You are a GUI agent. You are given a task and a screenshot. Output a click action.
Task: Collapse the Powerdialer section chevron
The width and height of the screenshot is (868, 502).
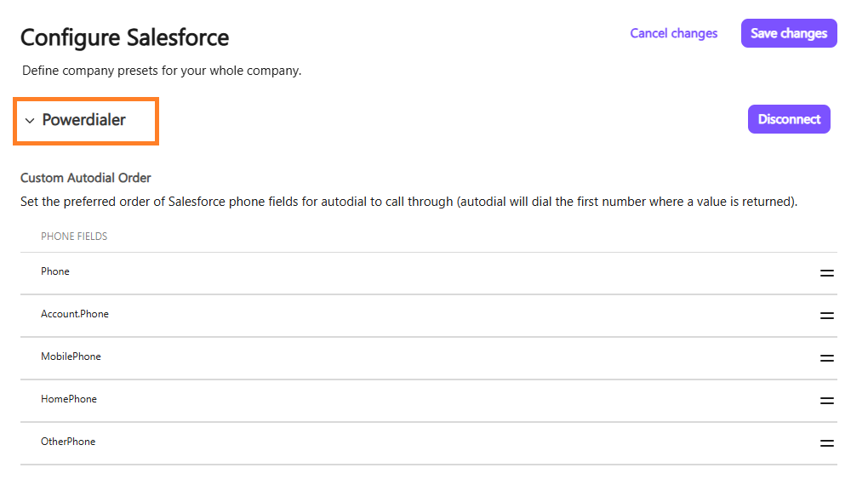[x=30, y=120]
